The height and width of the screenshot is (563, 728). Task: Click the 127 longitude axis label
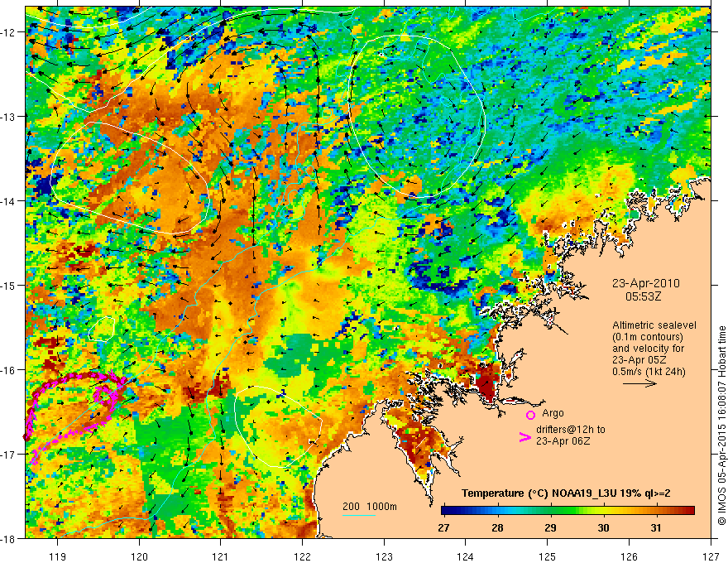pos(711,557)
